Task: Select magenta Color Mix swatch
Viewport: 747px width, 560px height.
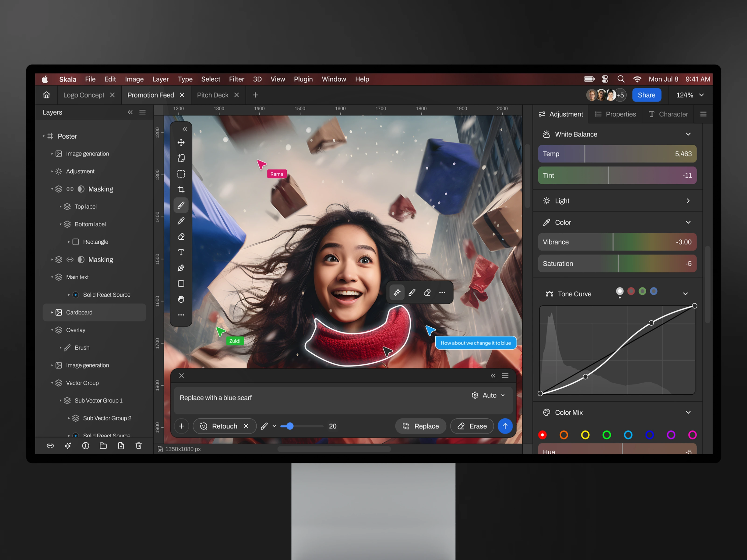Action: coord(693,435)
